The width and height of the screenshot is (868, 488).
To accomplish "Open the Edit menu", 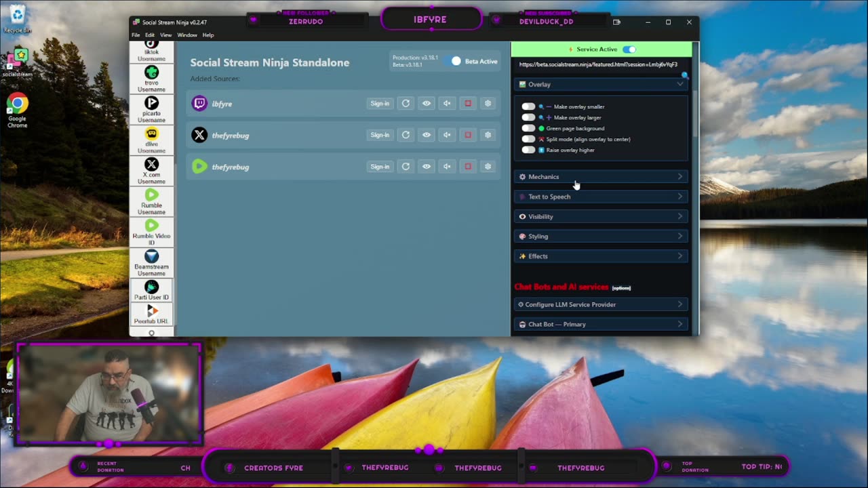I will point(149,35).
